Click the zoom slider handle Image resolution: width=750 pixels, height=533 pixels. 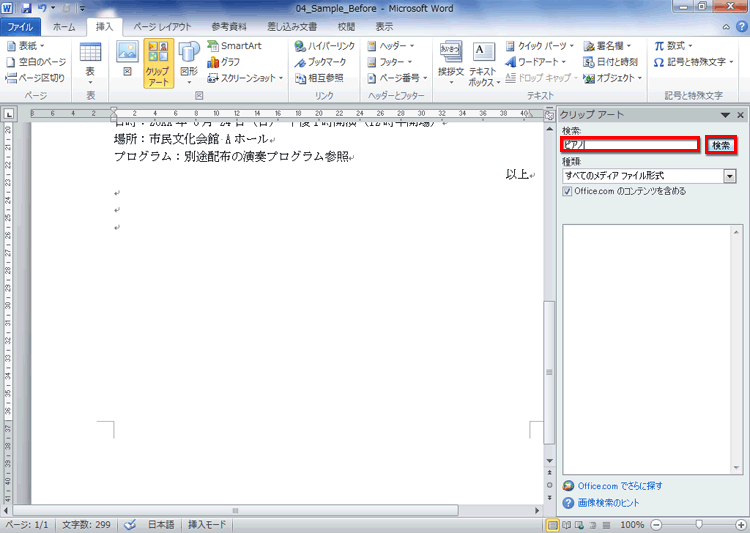pos(699,525)
